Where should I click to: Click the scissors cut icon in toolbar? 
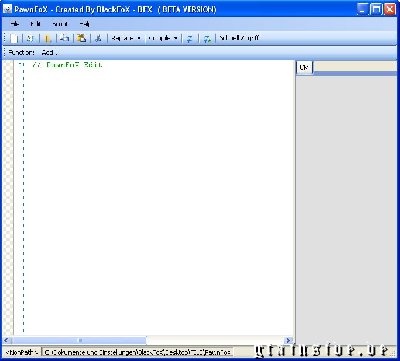[98, 38]
